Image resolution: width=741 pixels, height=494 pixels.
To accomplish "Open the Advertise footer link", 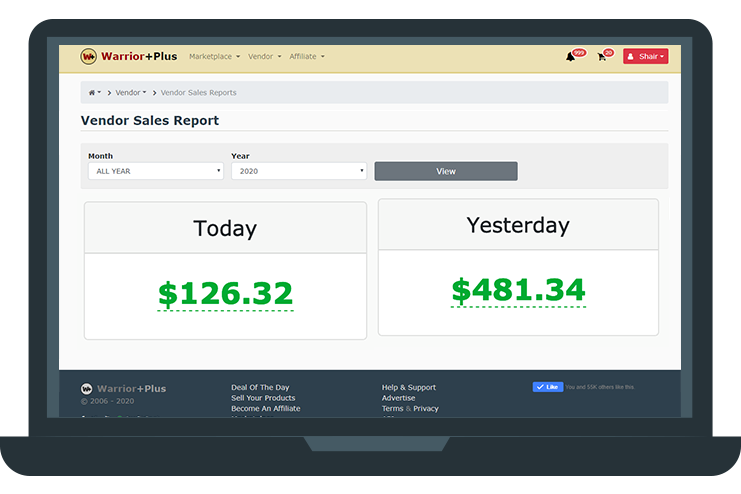I will coord(398,398).
